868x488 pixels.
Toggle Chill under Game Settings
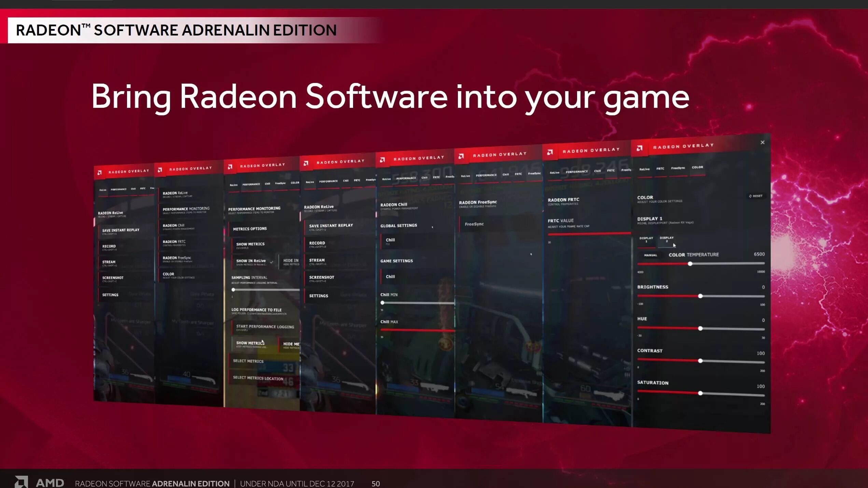[417, 277]
